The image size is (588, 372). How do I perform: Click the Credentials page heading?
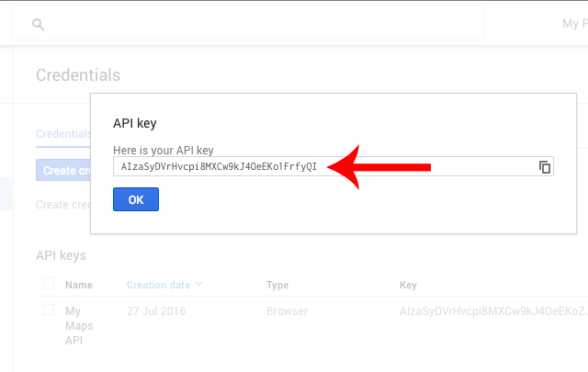click(x=78, y=75)
